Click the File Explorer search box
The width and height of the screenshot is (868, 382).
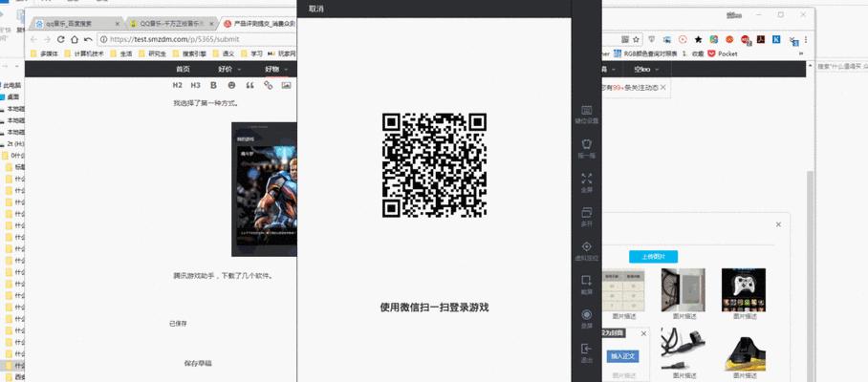[842, 66]
